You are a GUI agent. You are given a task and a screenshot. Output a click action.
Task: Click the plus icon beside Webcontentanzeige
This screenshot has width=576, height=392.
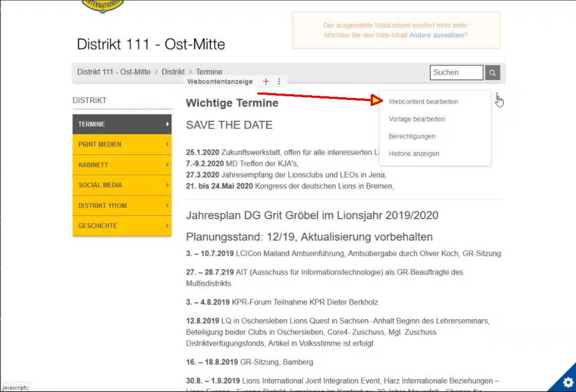pos(266,81)
